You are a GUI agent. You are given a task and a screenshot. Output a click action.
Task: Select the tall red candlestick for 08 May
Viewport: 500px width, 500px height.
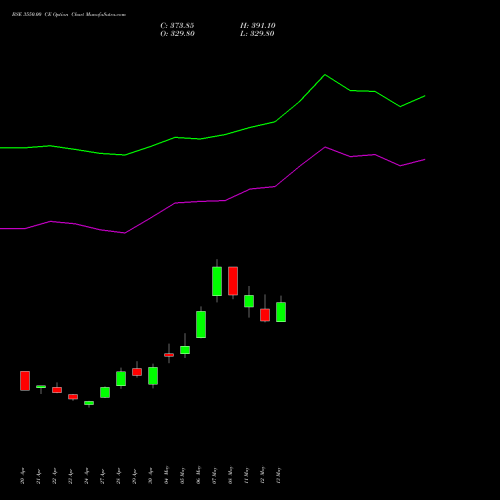click(x=233, y=281)
